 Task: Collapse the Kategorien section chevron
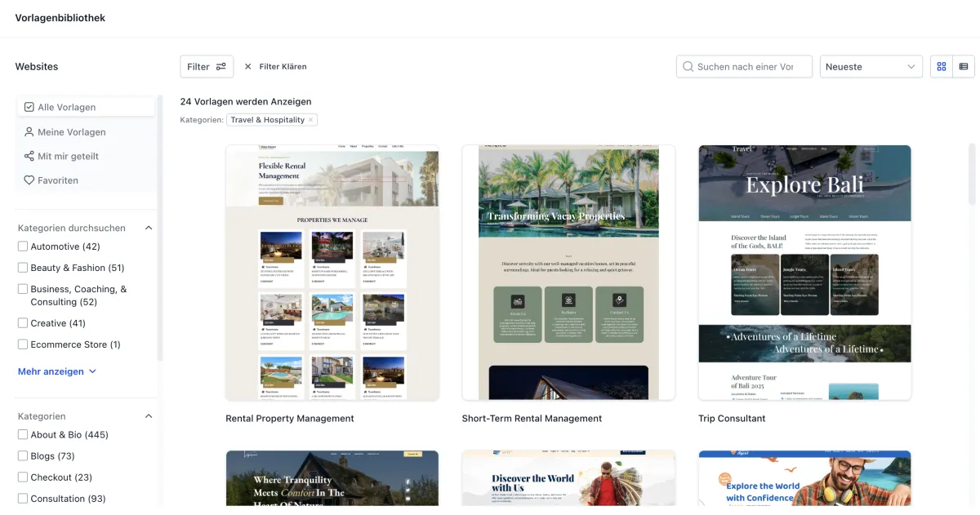[149, 416]
